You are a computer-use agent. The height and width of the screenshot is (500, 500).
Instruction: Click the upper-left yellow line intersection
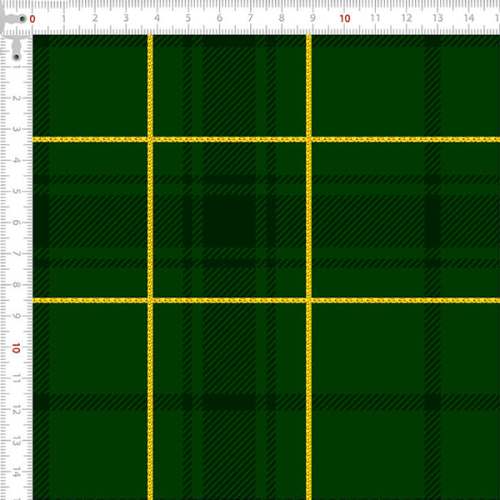(150, 139)
